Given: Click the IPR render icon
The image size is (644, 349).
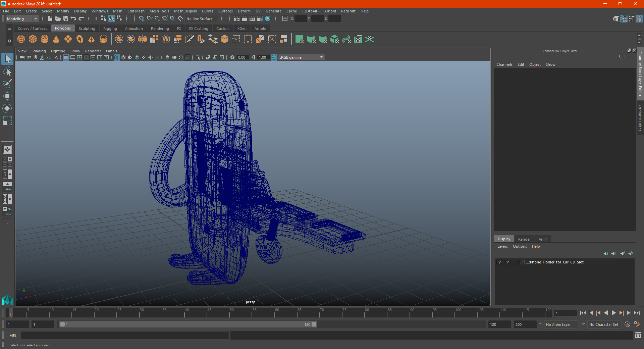Looking at the screenshot, I should pyautogui.click(x=252, y=19).
